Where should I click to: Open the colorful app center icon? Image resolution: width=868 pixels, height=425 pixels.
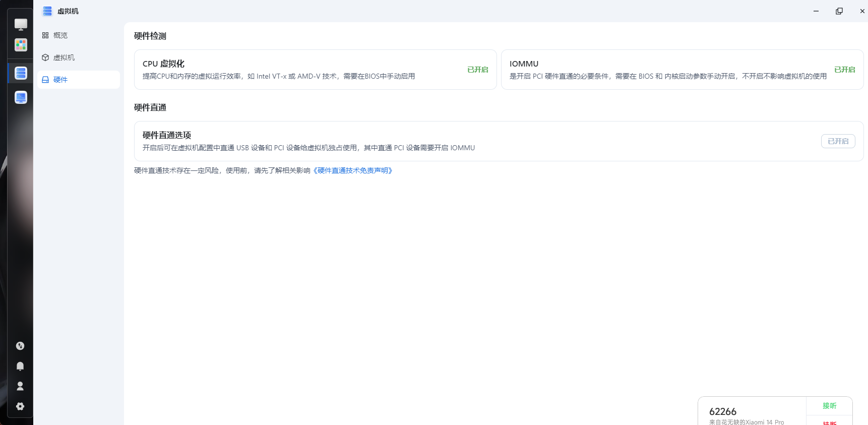21,45
